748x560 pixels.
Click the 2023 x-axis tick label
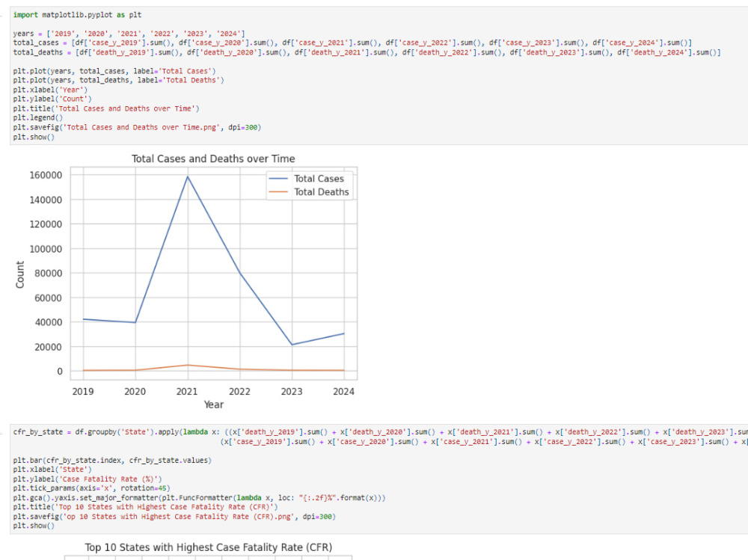coord(292,392)
